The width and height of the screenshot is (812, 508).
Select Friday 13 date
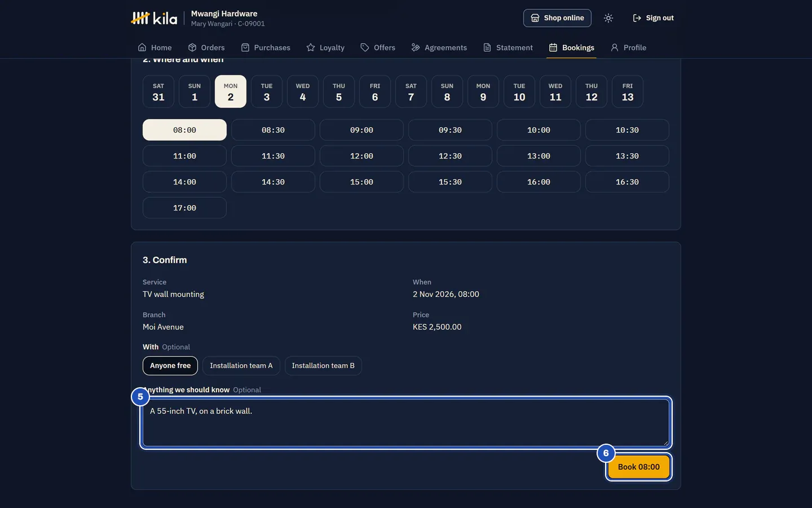coord(628,91)
